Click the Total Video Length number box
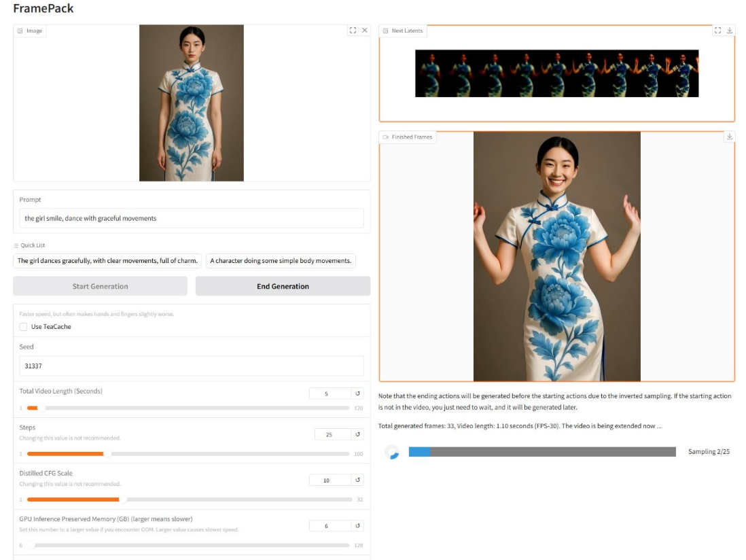Screen dimensions: 746x560 coord(329,393)
